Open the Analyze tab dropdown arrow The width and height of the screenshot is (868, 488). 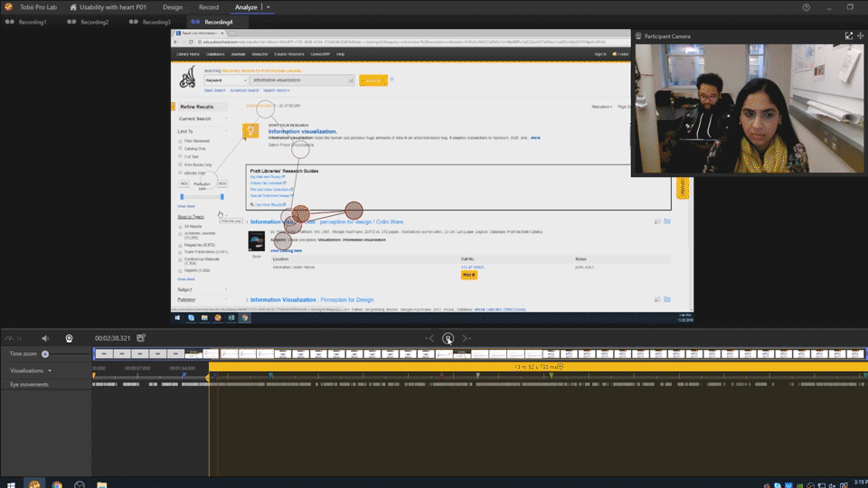pos(268,7)
